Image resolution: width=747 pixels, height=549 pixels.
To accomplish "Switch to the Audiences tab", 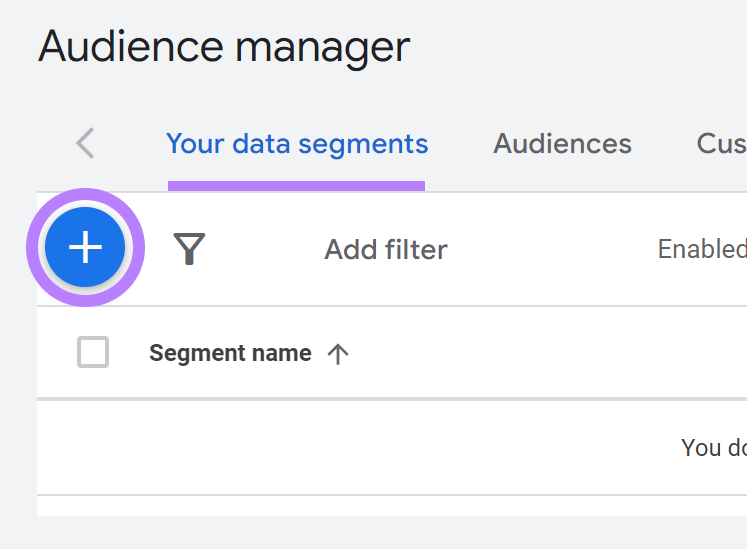I will point(562,144).
